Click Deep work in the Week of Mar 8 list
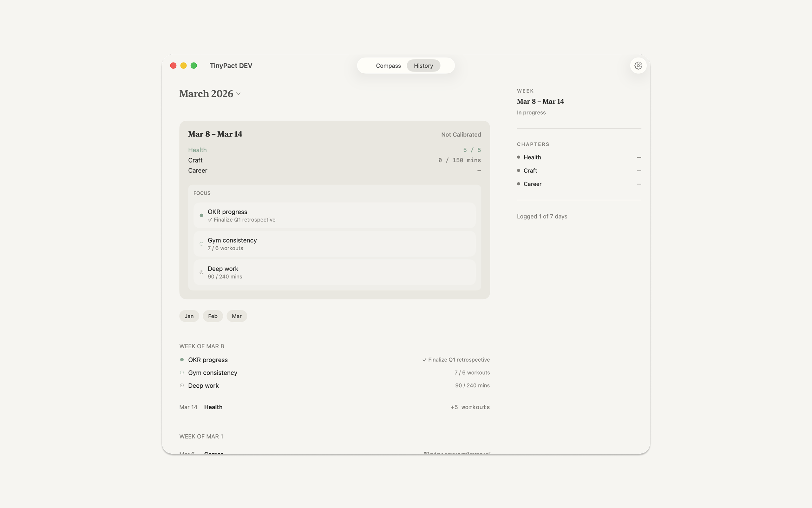The height and width of the screenshot is (508, 812). point(203,386)
